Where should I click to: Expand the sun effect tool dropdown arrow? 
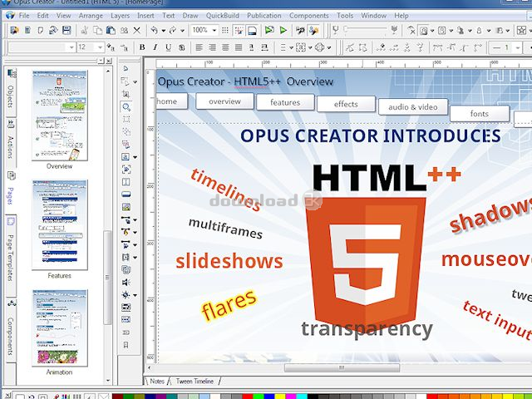pos(135,295)
